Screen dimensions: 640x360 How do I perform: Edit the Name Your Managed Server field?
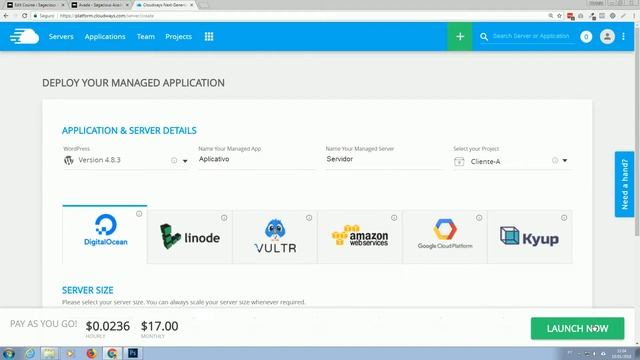click(384, 159)
